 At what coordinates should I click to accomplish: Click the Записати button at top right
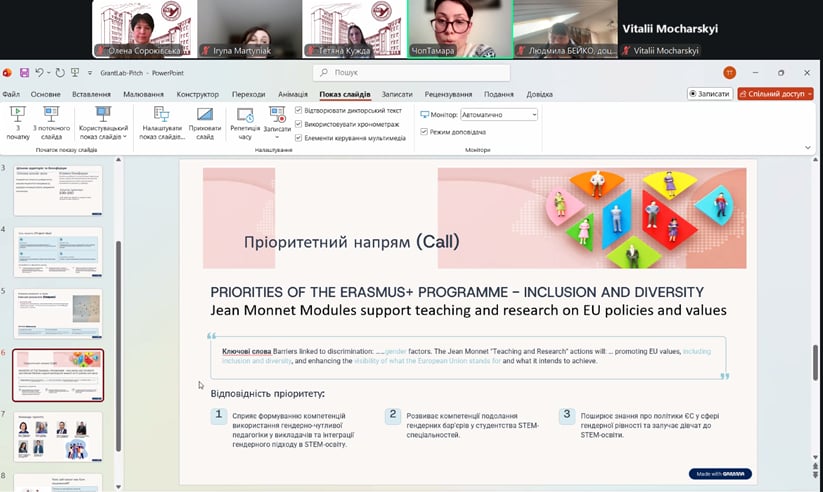(x=709, y=94)
